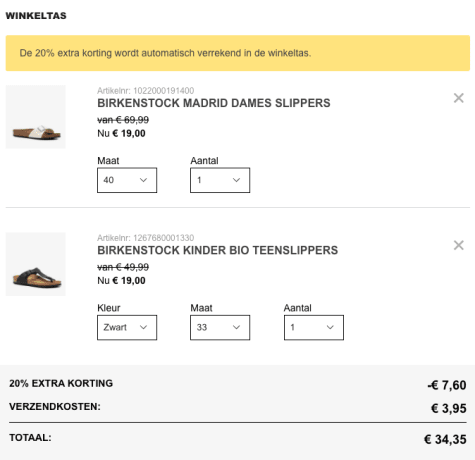Click the Winkeltas heading

(x=36, y=16)
